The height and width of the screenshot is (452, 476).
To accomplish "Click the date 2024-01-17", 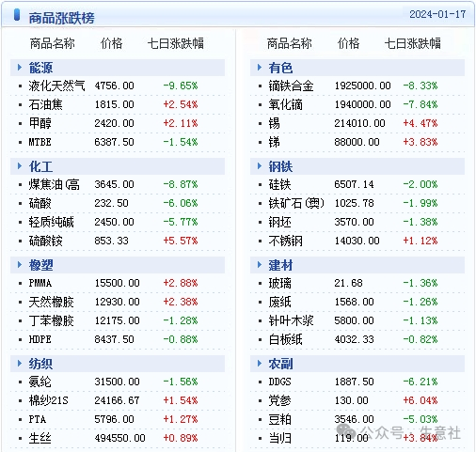I will coord(437,14).
